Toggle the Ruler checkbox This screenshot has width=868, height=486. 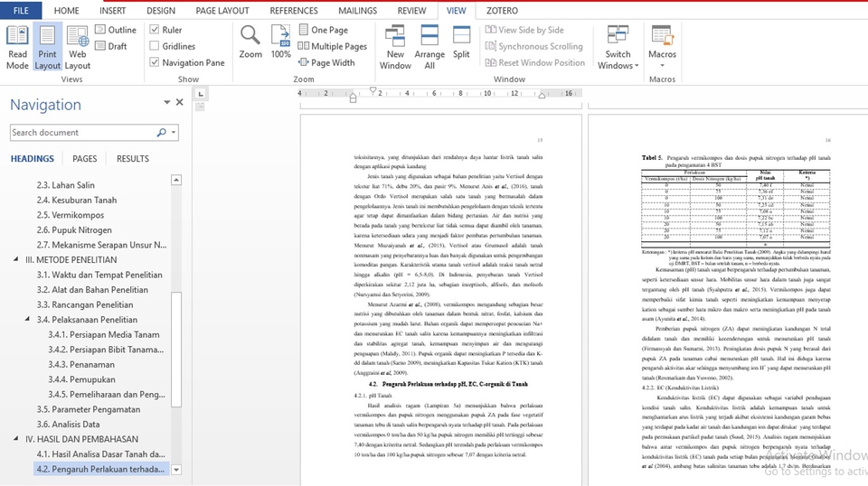point(155,30)
